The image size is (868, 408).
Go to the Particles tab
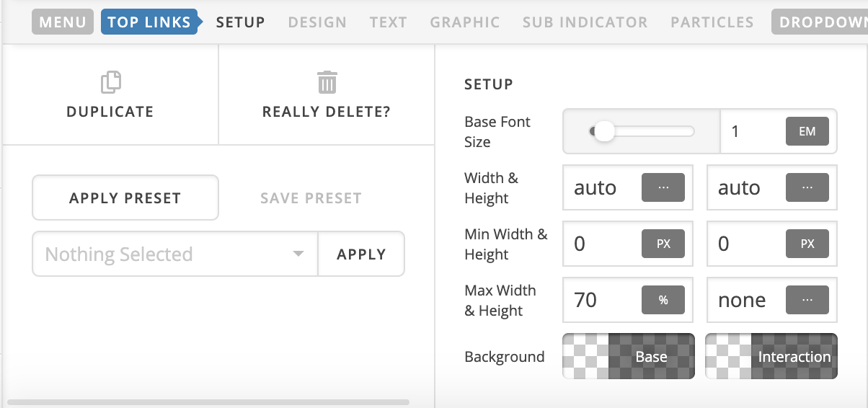tap(712, 22)
